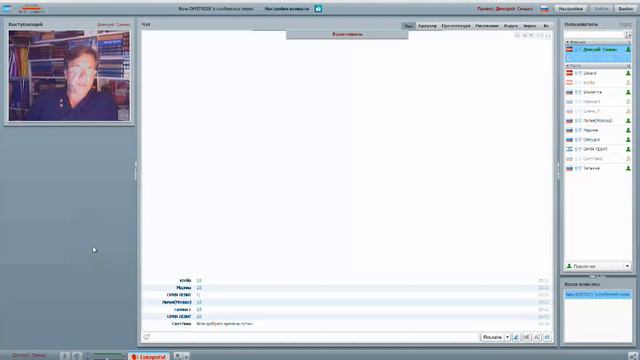
Task: Click green status icon of presenter row
Action: coord(628,49)
